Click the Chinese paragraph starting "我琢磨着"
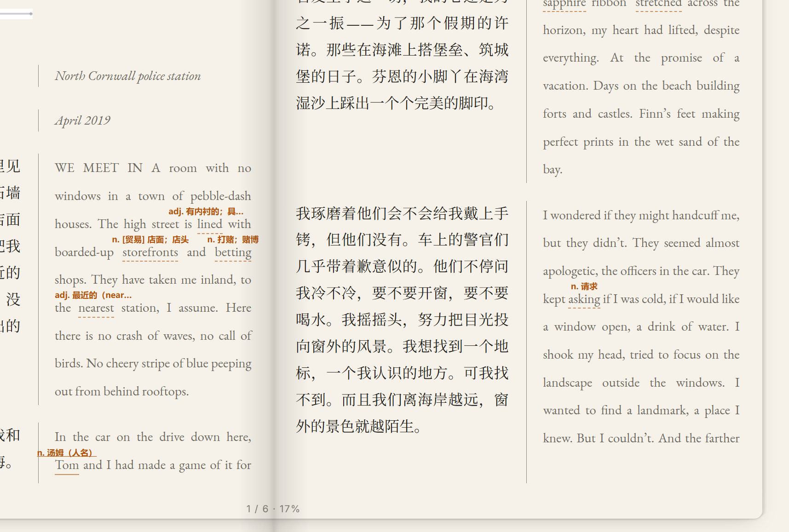This screenshot has height=532, width=789. pyautogui.click(x=402, y=320)
